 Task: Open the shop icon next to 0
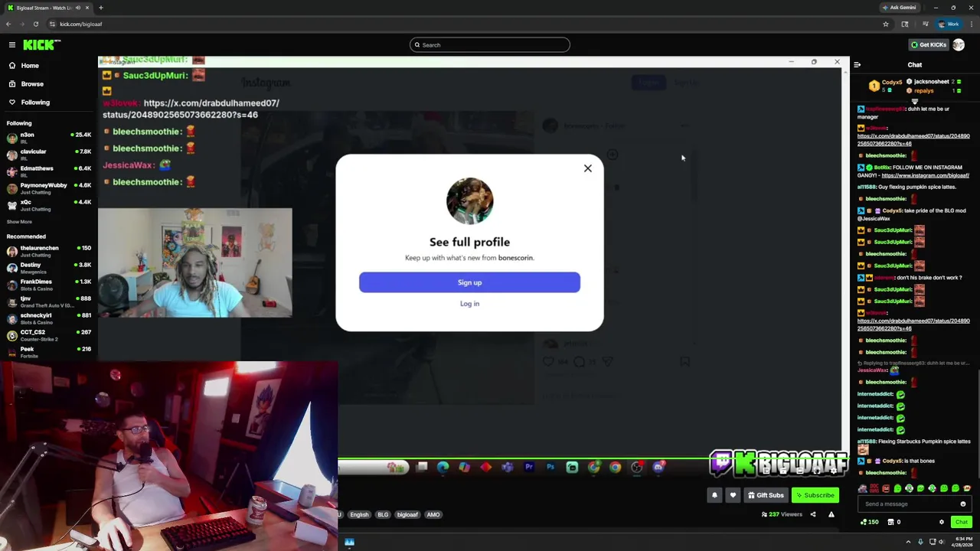(x=890, y=522)
